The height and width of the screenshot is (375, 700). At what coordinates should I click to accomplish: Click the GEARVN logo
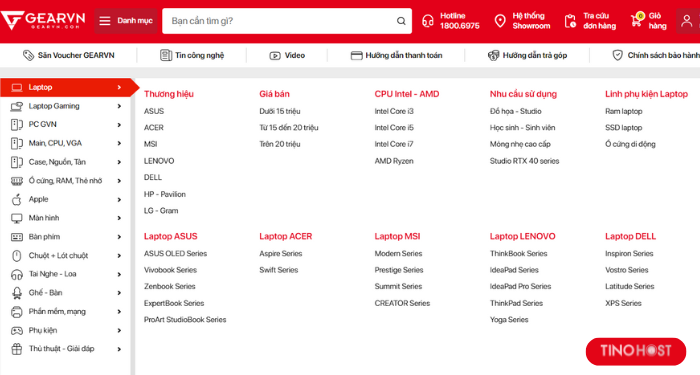(43, 21)
